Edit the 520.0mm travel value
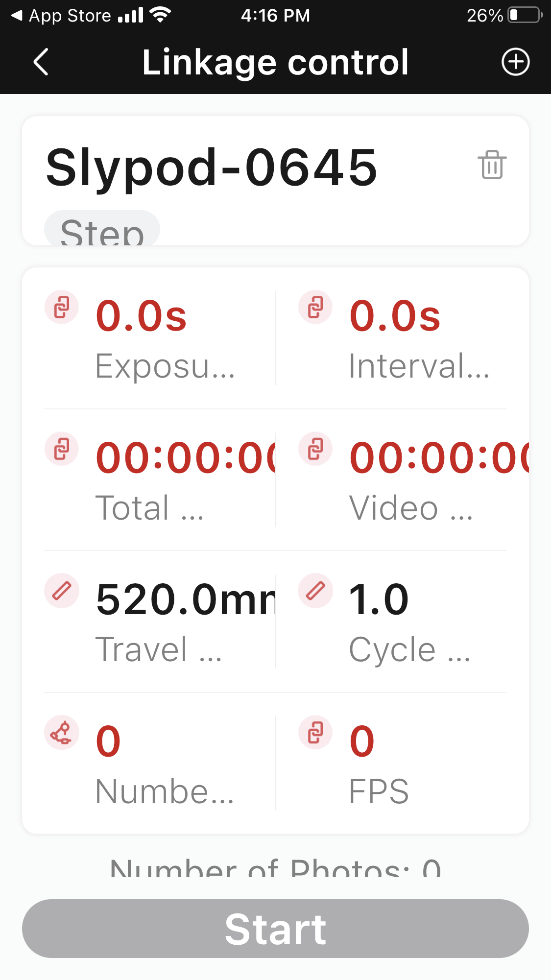Screen dimensions: 551x980 tap(185, 599)
